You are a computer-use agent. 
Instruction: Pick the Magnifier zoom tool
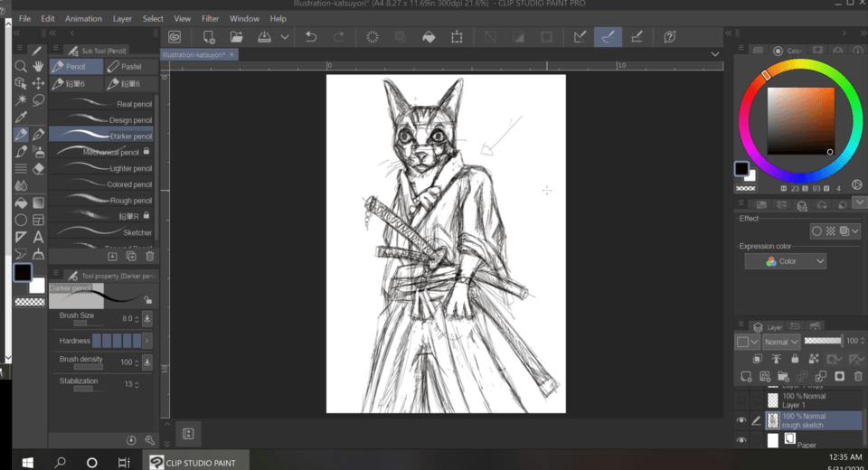click(21, 66)
